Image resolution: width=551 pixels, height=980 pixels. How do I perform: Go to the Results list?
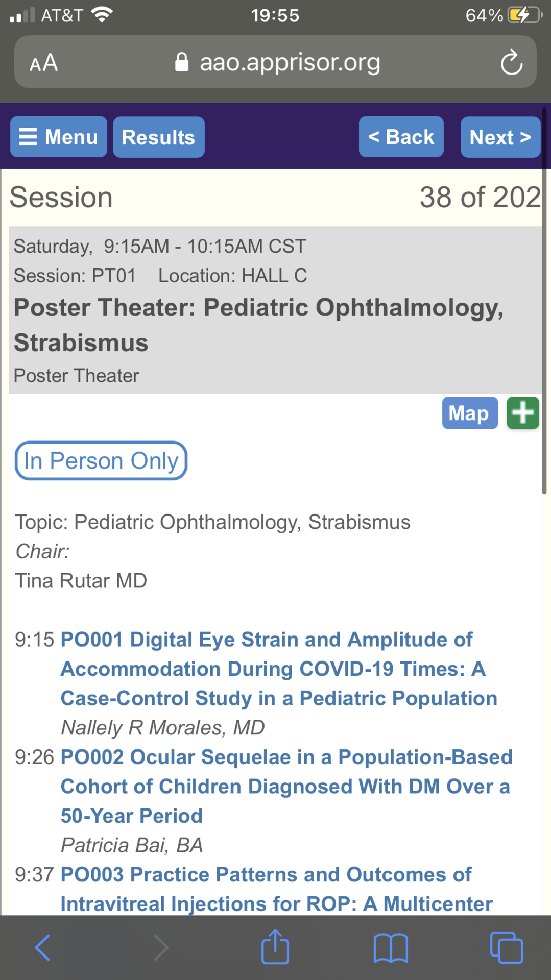coord(159,137)
